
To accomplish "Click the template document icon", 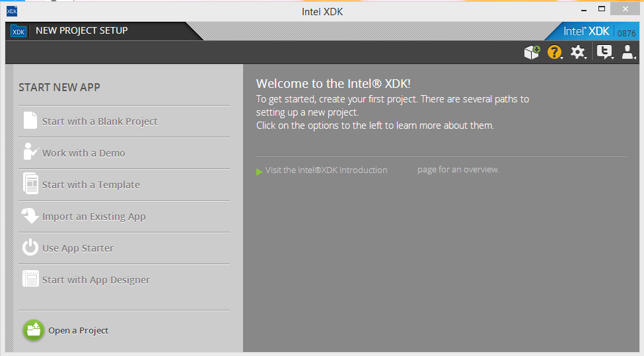I will point(30,183).
